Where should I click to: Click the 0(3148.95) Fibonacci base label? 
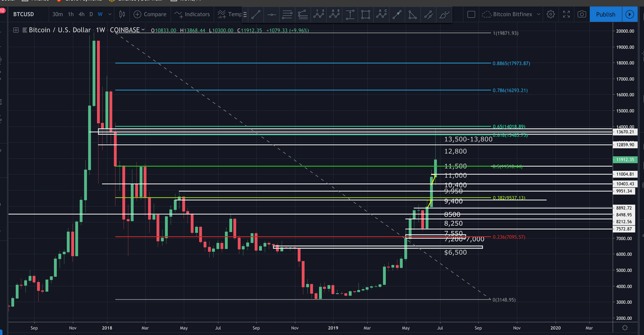[504, 300]
